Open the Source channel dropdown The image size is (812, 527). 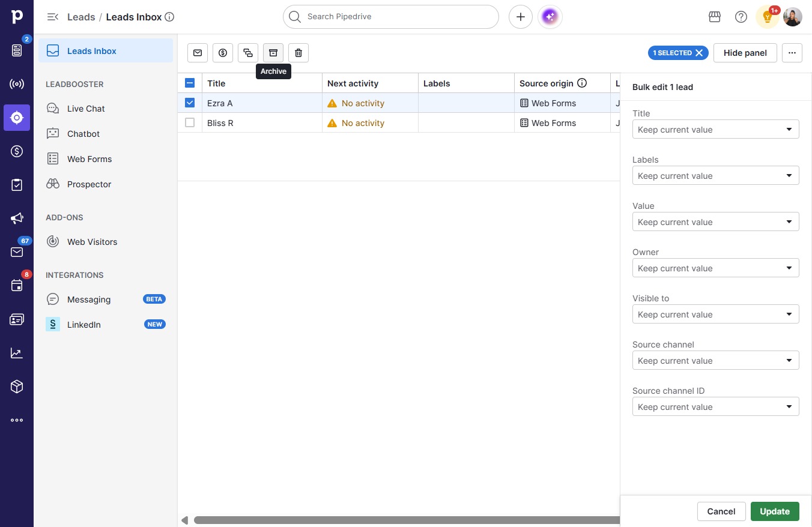coord(716,361)
